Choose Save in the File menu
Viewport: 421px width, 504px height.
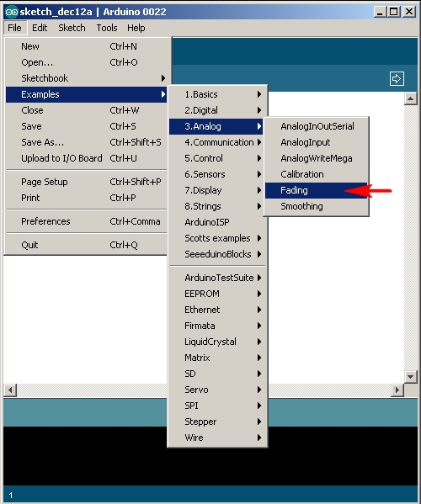86,126
